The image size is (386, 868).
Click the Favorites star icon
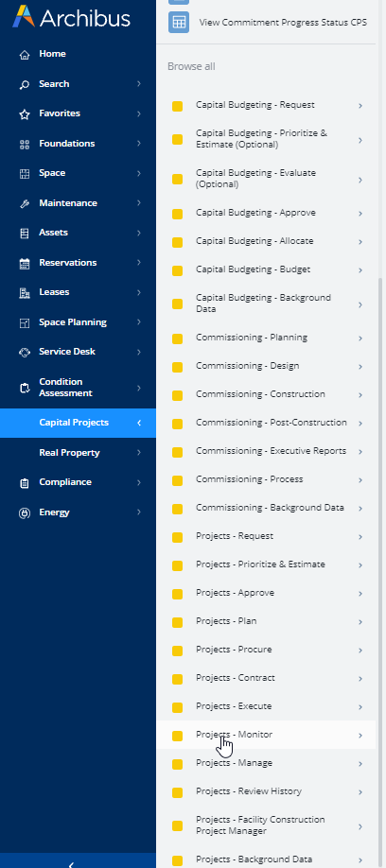(24, 113)
